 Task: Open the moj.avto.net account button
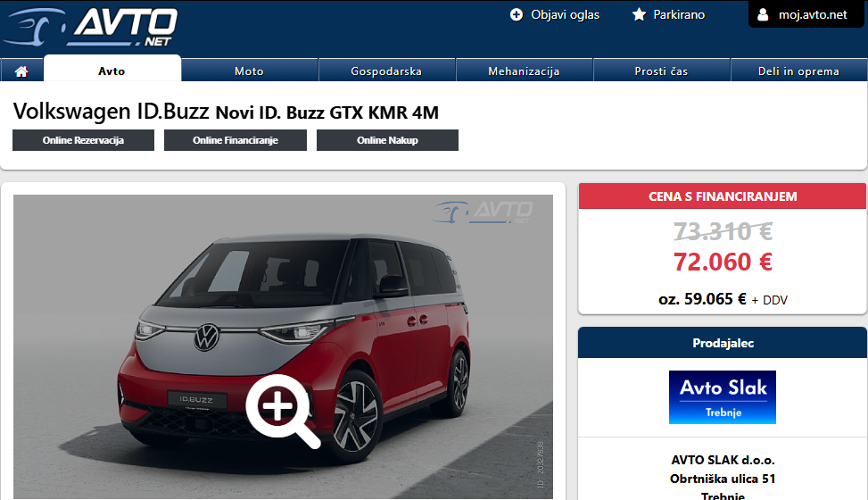pos(807,14)
